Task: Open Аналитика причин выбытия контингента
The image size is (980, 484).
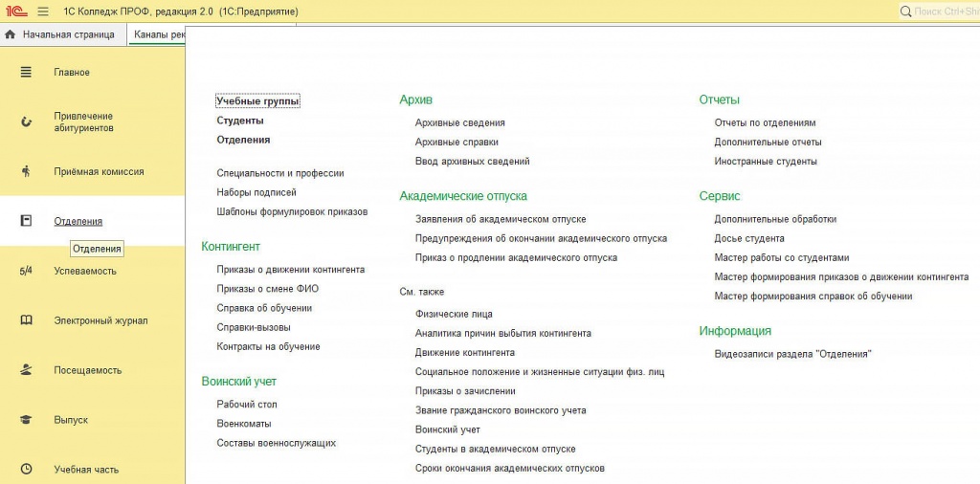Action: click(502, 334)
